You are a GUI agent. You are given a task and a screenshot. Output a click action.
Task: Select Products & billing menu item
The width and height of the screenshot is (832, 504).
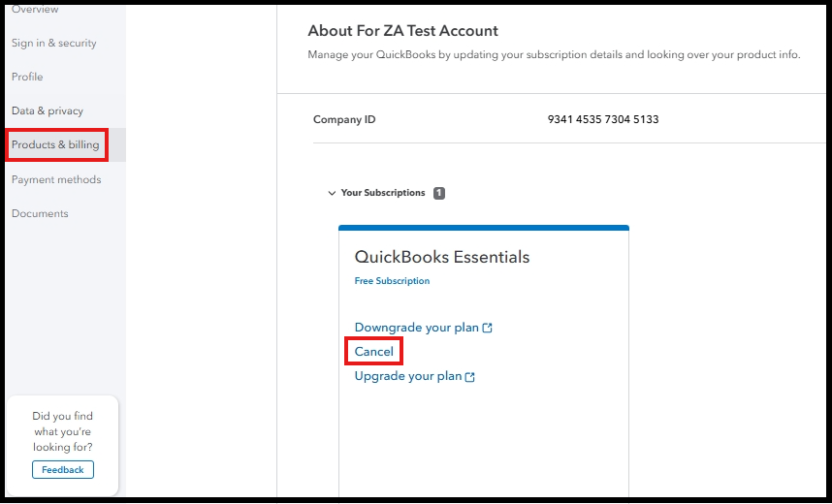[55, 145]
